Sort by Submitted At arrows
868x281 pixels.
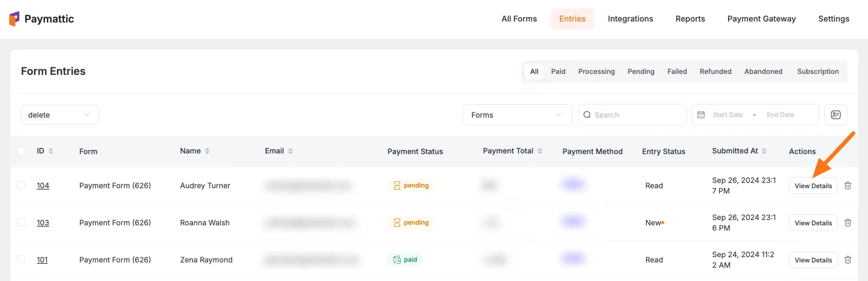764,151
